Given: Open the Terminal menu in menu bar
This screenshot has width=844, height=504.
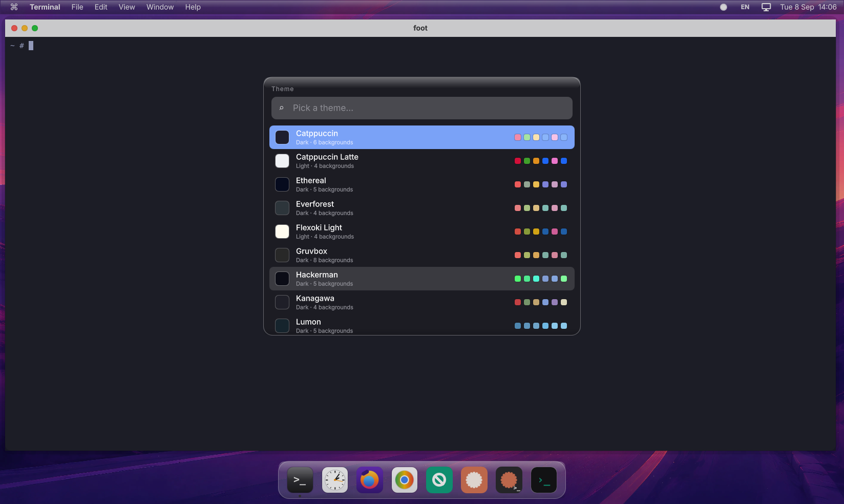Looking at the screenshot, I should click(45, 7).
